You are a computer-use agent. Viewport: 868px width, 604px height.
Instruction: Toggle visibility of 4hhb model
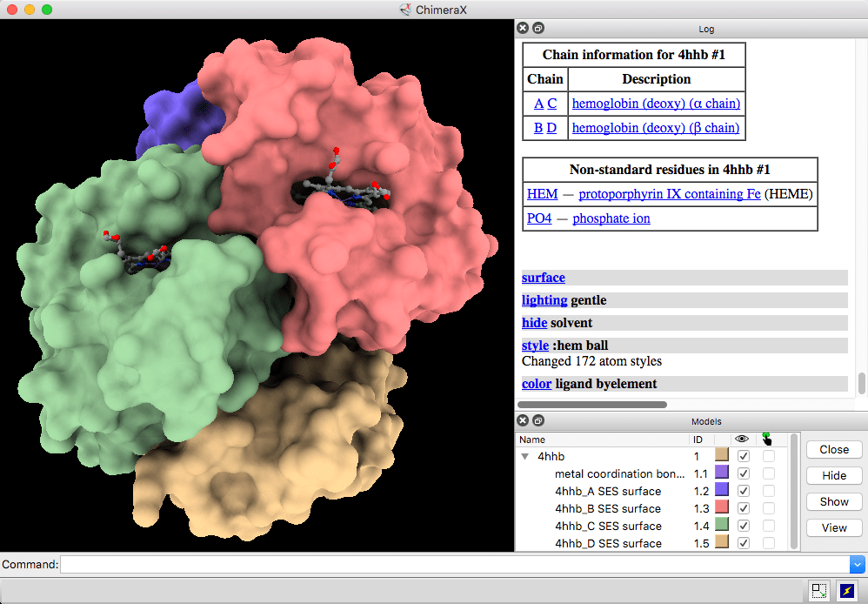pyautogui.click(x=744, y=456)
